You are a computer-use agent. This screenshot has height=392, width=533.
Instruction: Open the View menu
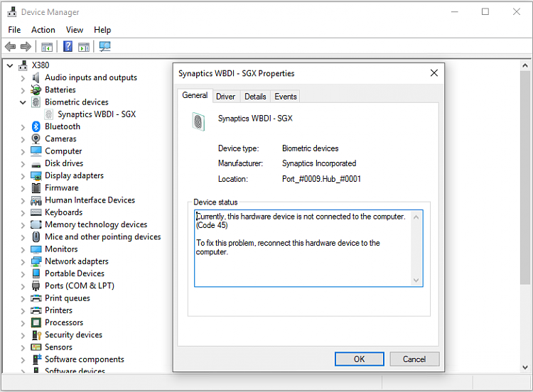click(75, 30)
